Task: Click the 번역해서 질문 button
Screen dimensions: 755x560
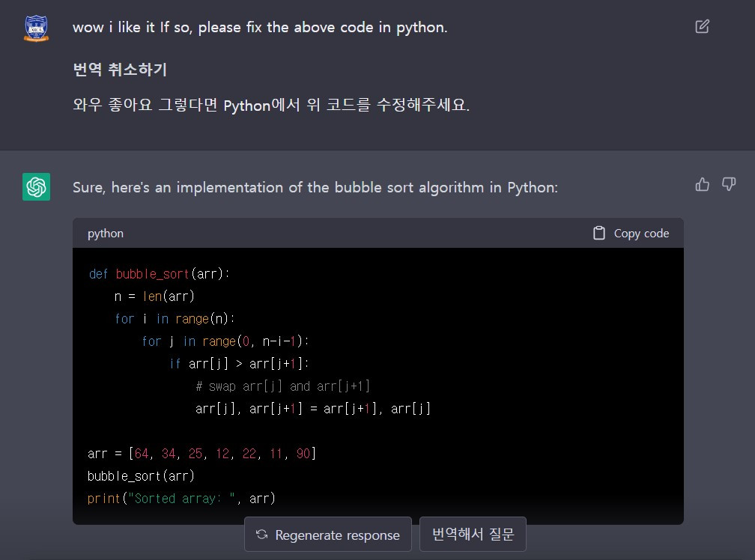Action: point(474,534)
